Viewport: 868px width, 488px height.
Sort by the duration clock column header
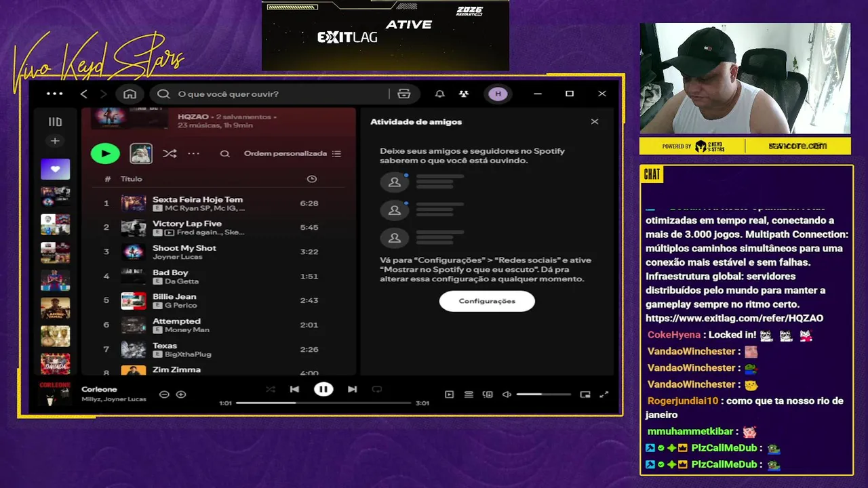tap(312, 179)
